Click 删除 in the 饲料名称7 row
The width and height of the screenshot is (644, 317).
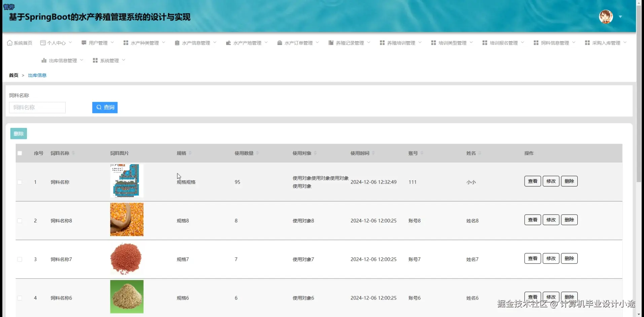[569, 258]
